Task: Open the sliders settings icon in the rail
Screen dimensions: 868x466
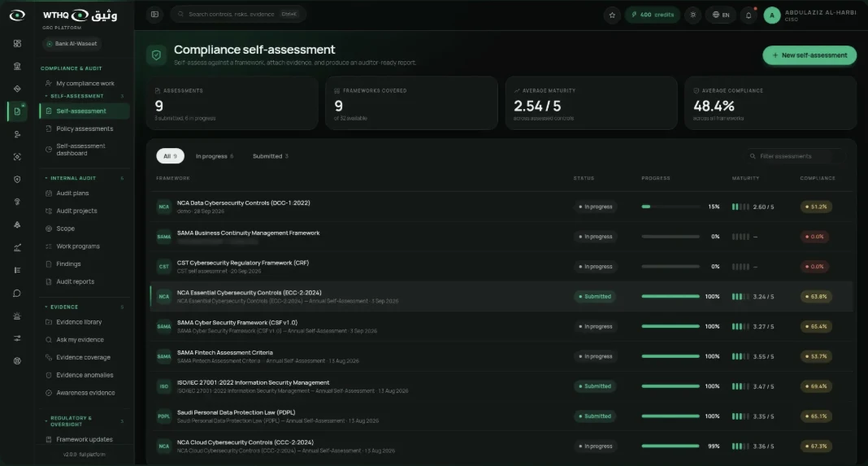Action: pyautogui.click(x=17, y=338)
